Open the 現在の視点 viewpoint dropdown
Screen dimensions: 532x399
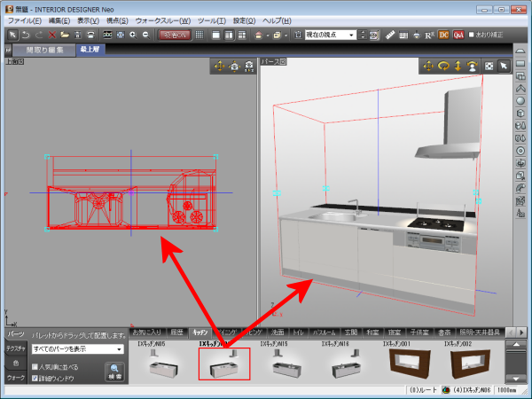(352, 35)
